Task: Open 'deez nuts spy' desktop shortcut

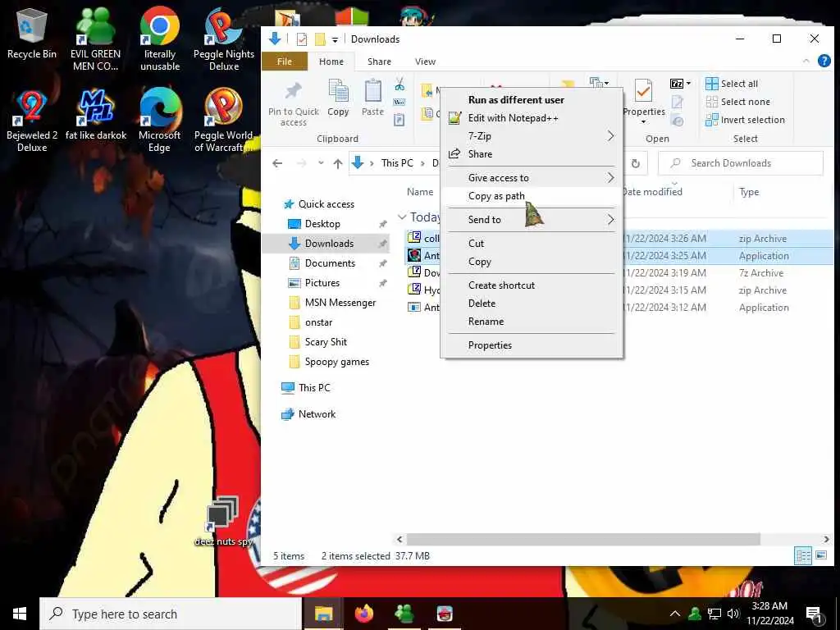Action: tap(223, 522)
